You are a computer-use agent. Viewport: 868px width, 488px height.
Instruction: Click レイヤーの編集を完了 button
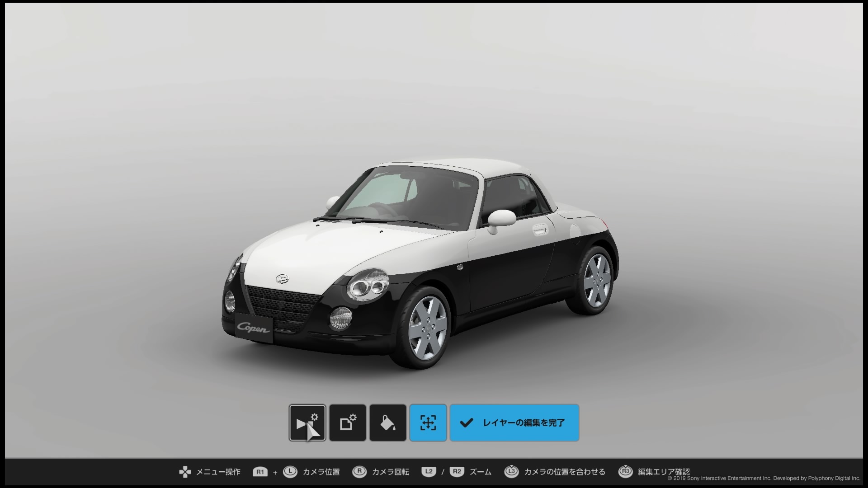point(514,423)
